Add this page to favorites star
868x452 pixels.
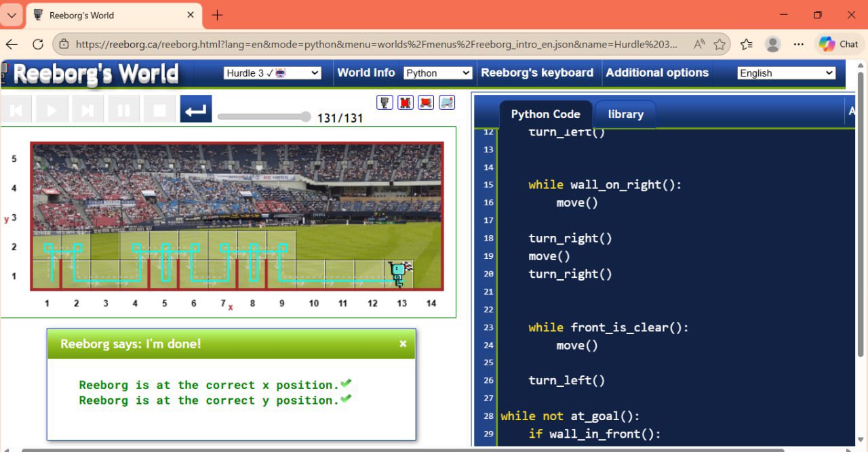[719, 44]
